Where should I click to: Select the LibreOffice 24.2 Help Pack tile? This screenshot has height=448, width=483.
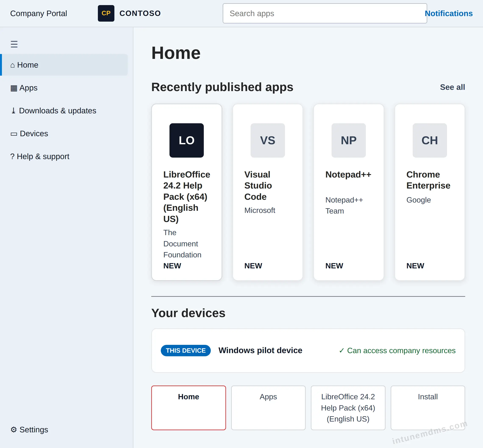348,408
